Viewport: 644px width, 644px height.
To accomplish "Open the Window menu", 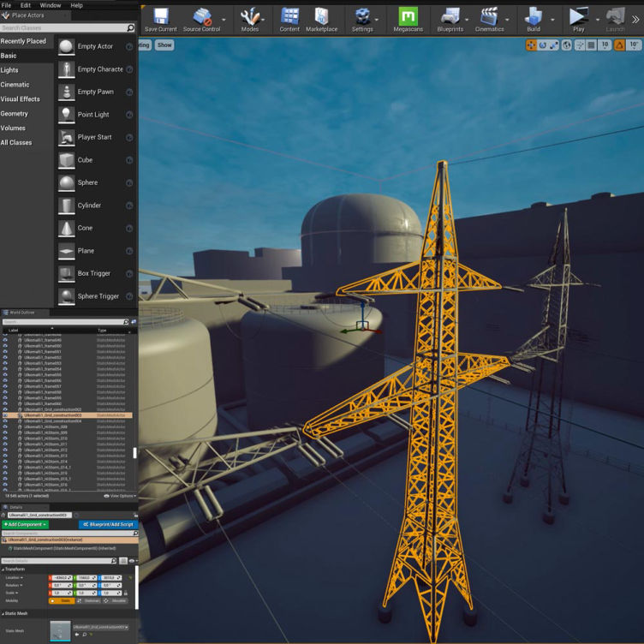I will tap(51, 5).
